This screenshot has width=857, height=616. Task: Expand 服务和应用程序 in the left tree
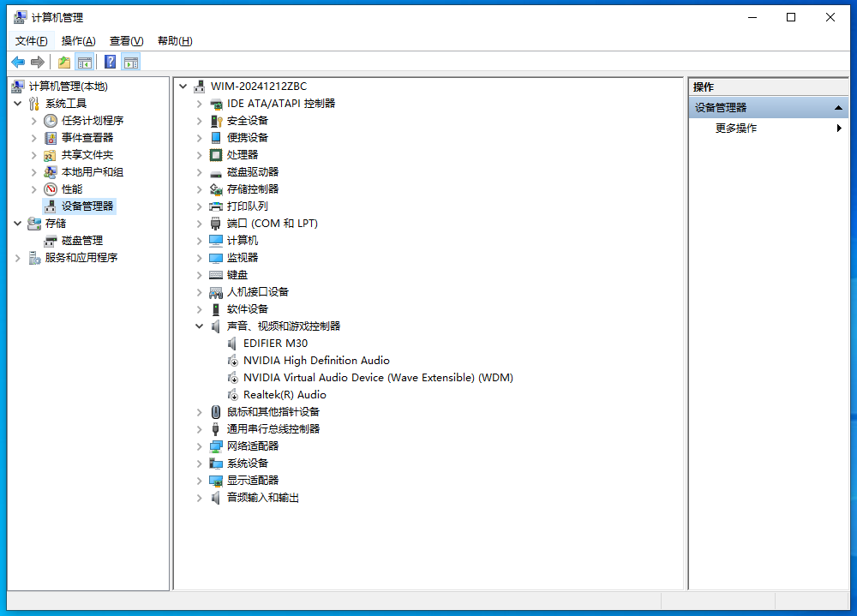[17, 257]
